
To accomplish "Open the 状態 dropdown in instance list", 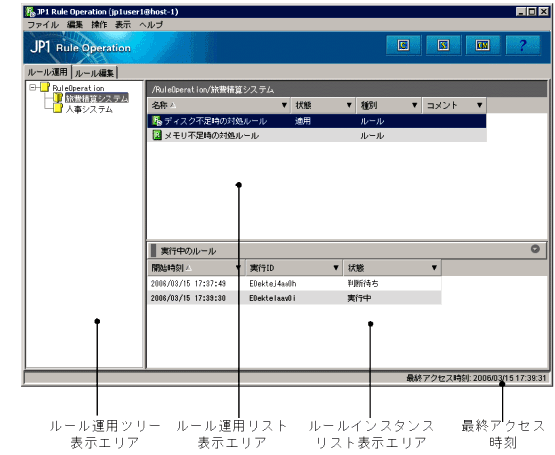I will point(434,268).
